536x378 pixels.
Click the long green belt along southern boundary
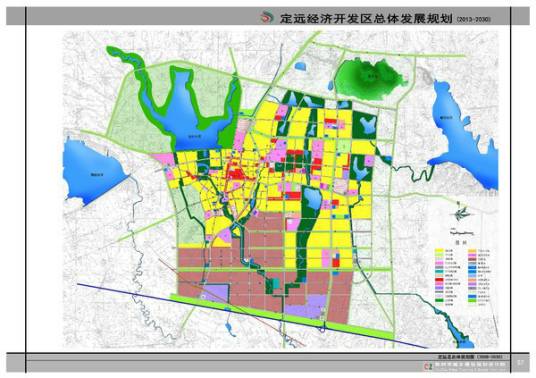(282, 317)
